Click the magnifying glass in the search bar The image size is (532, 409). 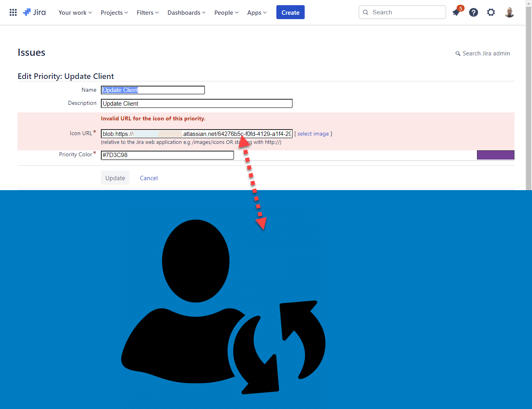pyautogui.click(x=366, y=12)
